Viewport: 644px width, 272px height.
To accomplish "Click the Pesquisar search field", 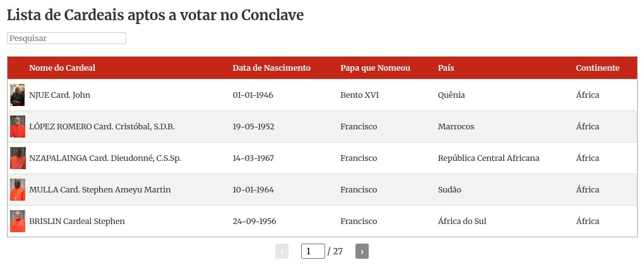I will (66, 38).
